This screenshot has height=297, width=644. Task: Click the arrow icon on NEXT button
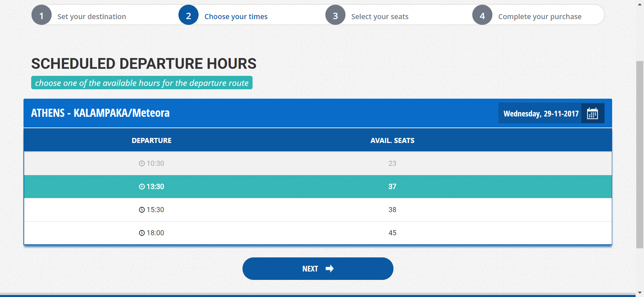330,268
